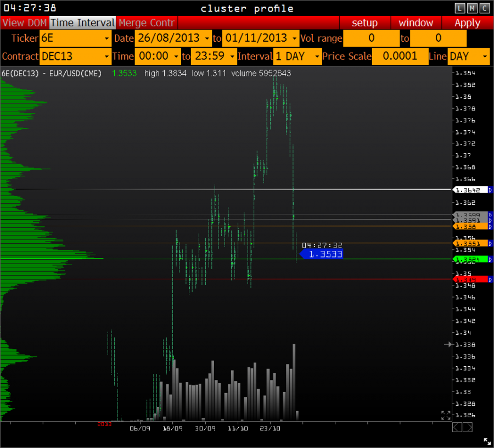Toggle the Merge Contr option
Screen dimensions: 494x448
pyautogui.click(x=147, y=23)
